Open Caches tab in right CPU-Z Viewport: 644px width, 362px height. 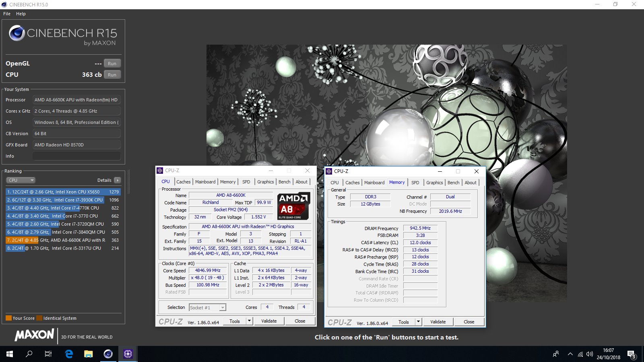[x=353, y=183]
